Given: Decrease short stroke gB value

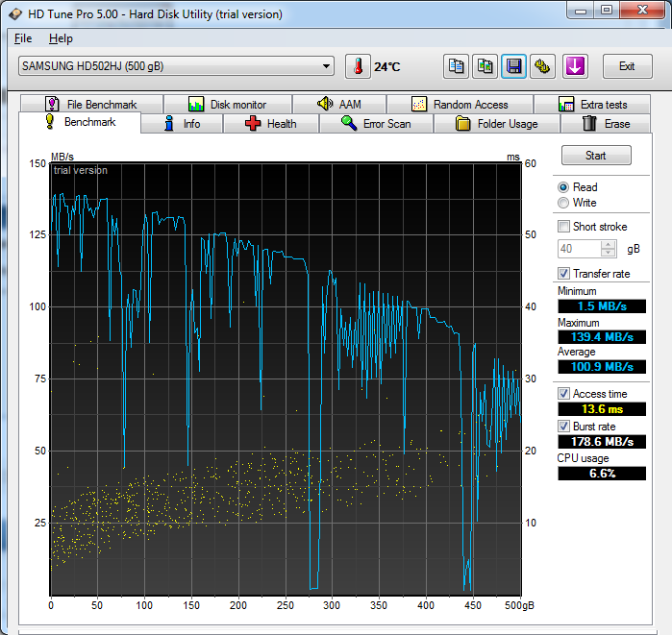Looking at the screenshot, I should pyautogui.click(x=609, y=253).
